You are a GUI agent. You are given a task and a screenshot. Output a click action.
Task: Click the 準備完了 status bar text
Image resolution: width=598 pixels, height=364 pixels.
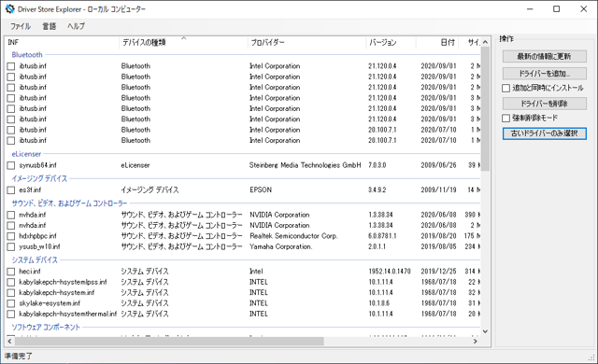tap(19, 357)
